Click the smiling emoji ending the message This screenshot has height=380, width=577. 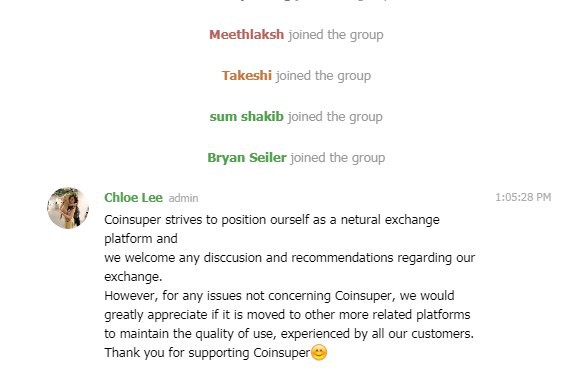point(319,352)
